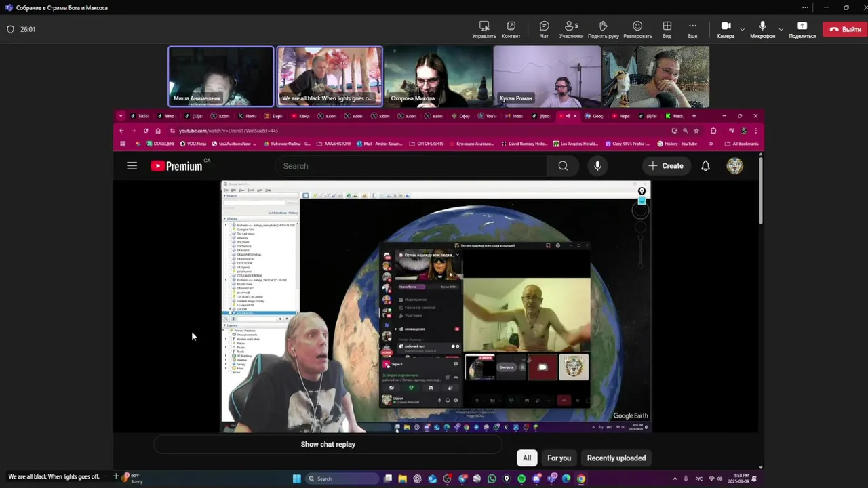The image size is (868, 488).
Task: Share screen with the Поделиться button
Action: click(802, 29)
